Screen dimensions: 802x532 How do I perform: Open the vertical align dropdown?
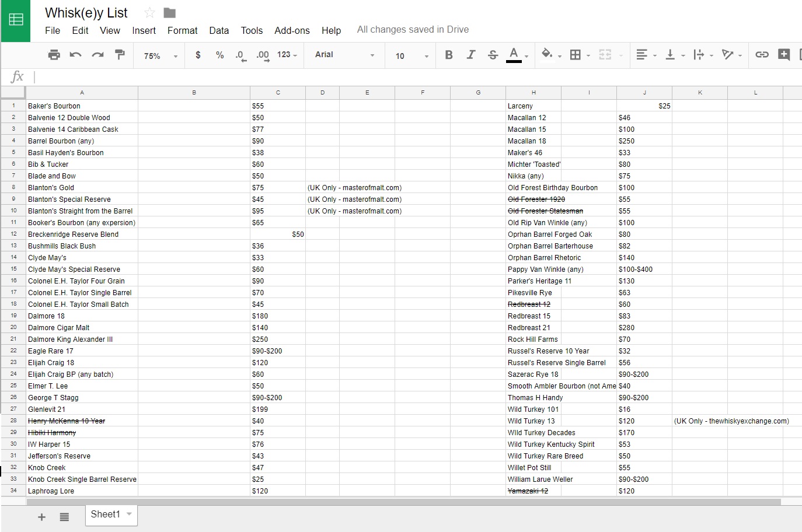(674, 55)
